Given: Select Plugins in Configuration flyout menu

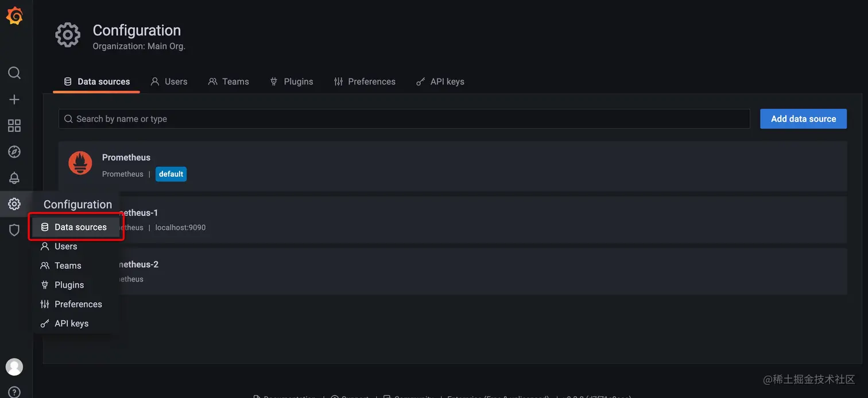Looking at the screenshot, I should coord(76,285).
